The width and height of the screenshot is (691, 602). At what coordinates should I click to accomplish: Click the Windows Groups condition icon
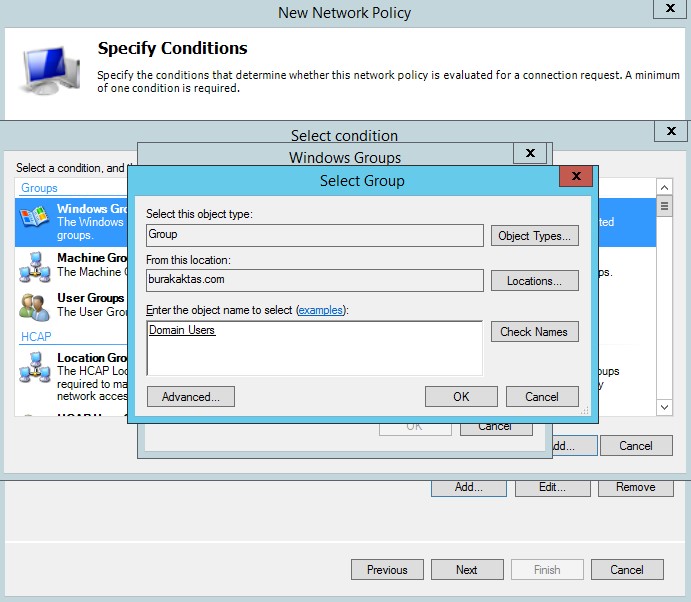34,217
